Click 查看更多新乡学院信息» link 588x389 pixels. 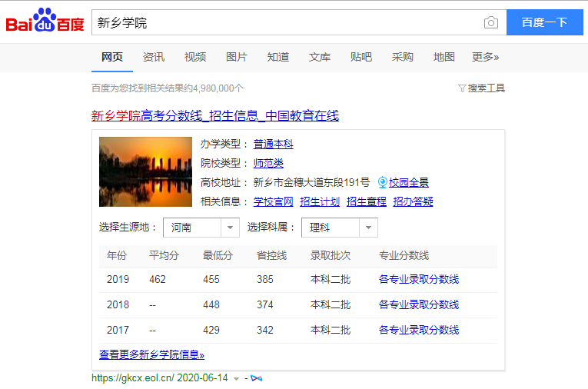(x=151, y=354)
